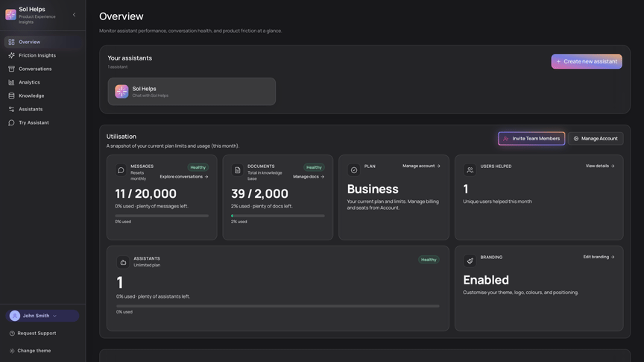644x362 pixels.
Task: Go to the Analytics sidebar section
Action: coord(29,82)
